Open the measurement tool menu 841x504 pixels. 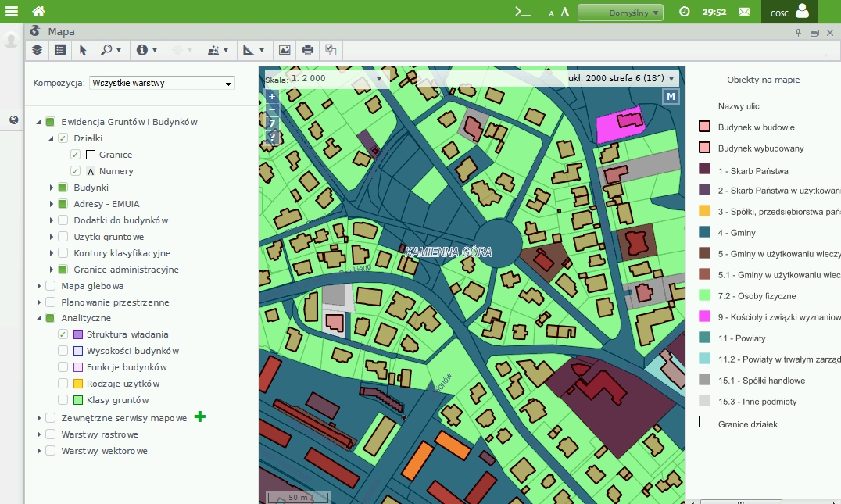(253, 50)
